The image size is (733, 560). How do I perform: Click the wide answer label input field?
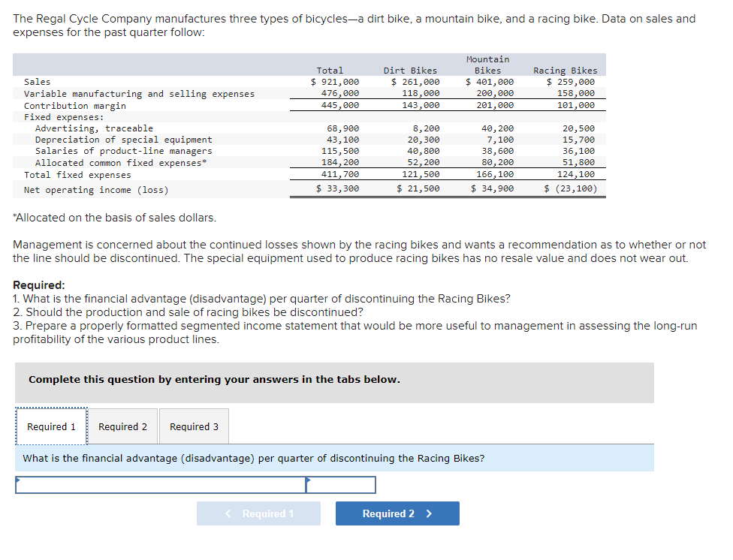click(x=161, y=485)
